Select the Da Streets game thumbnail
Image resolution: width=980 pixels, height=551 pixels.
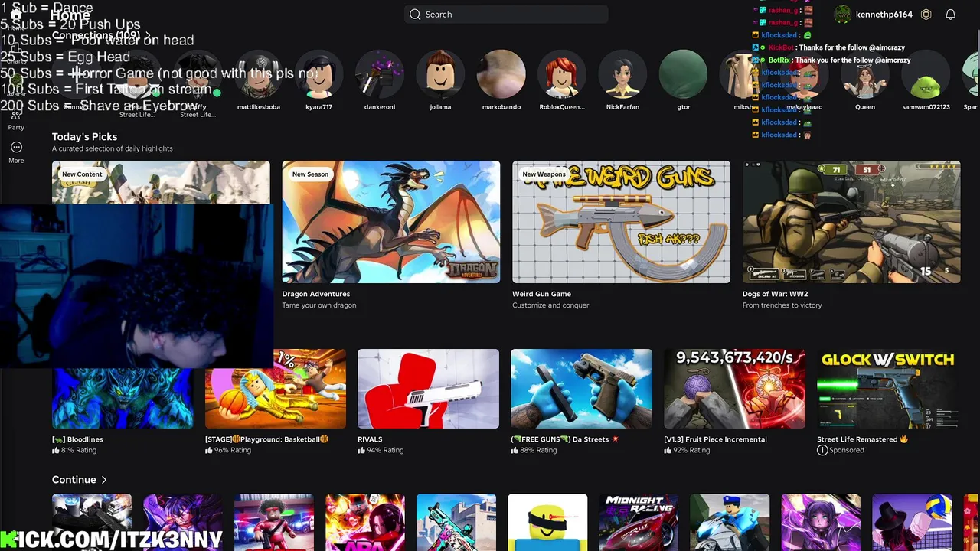point(581,389)
